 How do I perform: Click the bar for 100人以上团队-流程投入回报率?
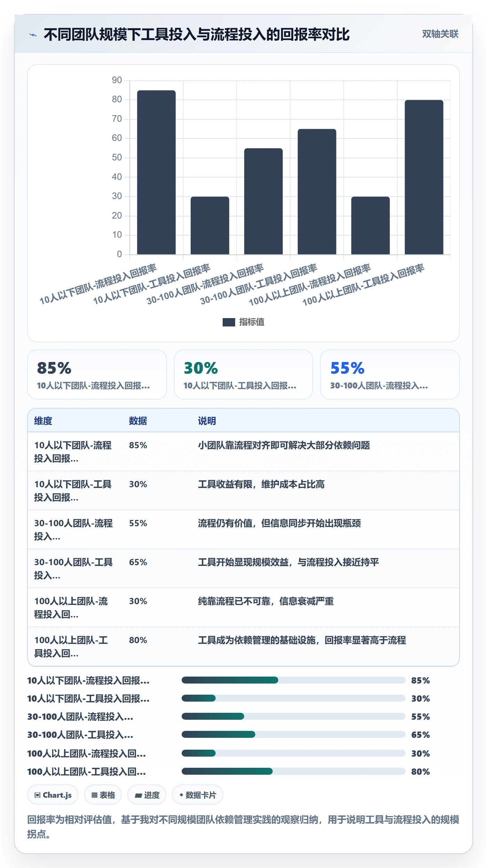pos(370,226)
